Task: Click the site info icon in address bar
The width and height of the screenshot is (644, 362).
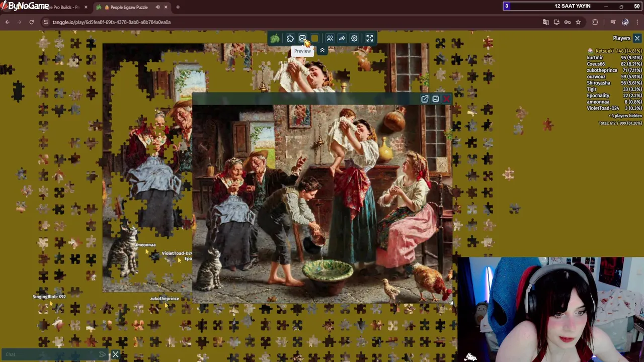Action: click(46, 22)
